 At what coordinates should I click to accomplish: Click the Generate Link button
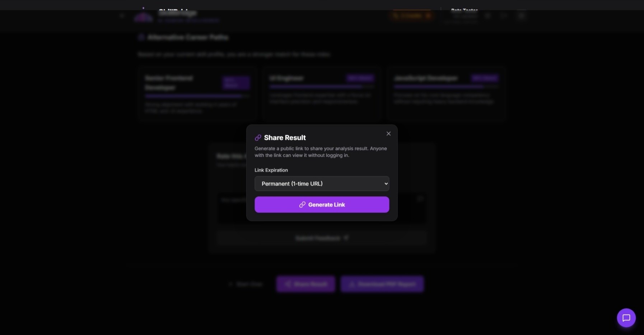322,204
